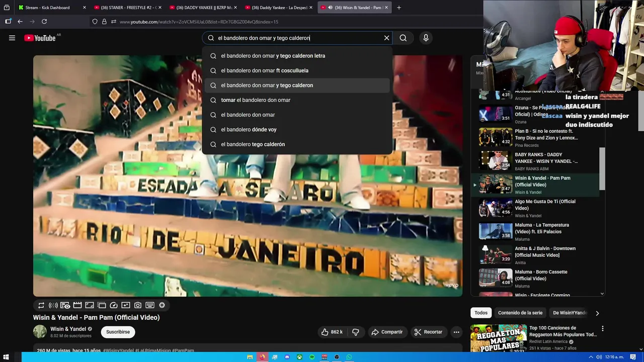The width and height of the screenshot is (644, 362).
Task: Click the YouTube search text field
Action: coord(297,38)
